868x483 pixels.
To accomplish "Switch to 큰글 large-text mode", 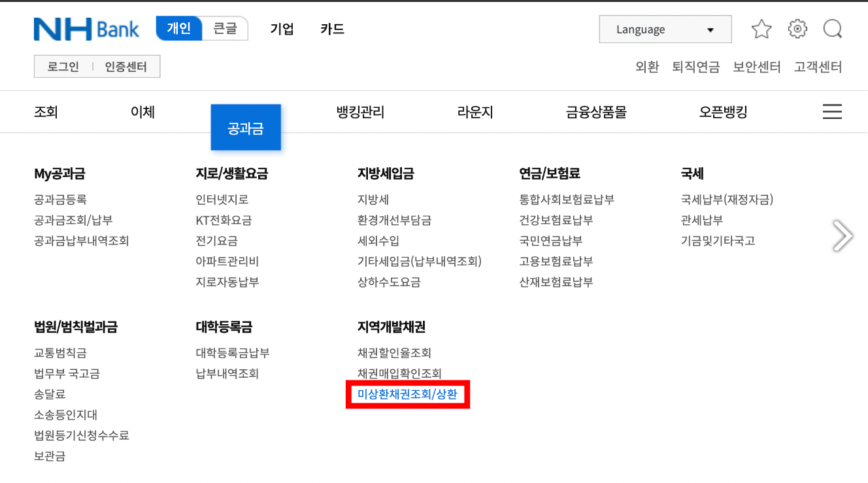I will point(225,29).
